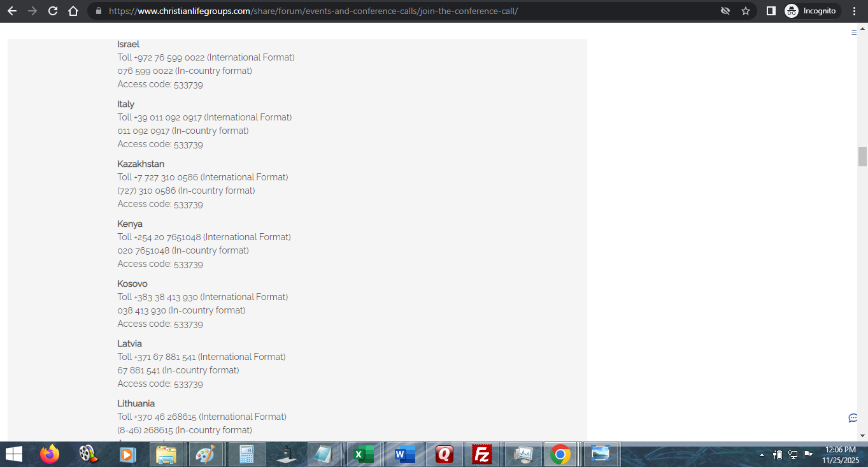Open the blue hamburger menu on page
The height and width of the screenshot is (467, 868).
854,32
